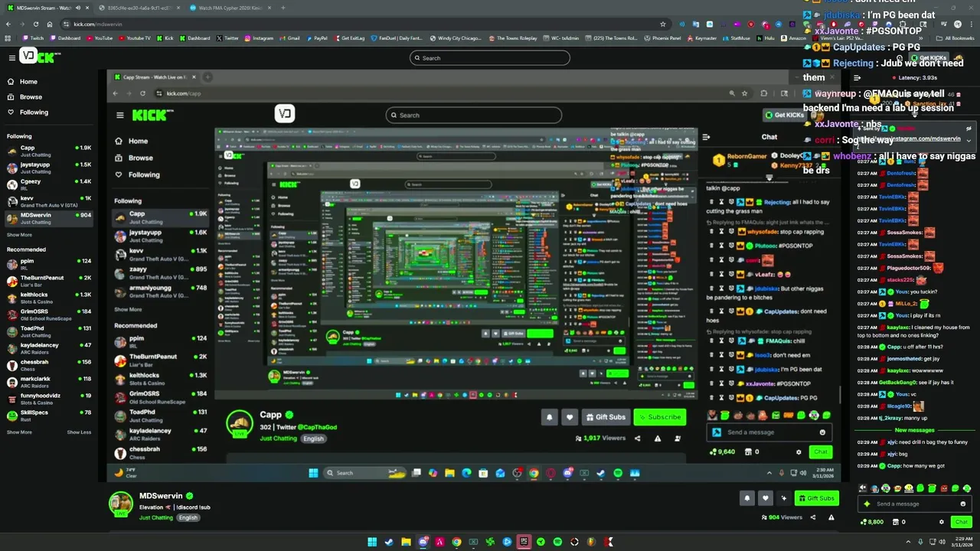Open volume control in outer bottom system tray
980x551 pixels.
[x=942, y=542]
